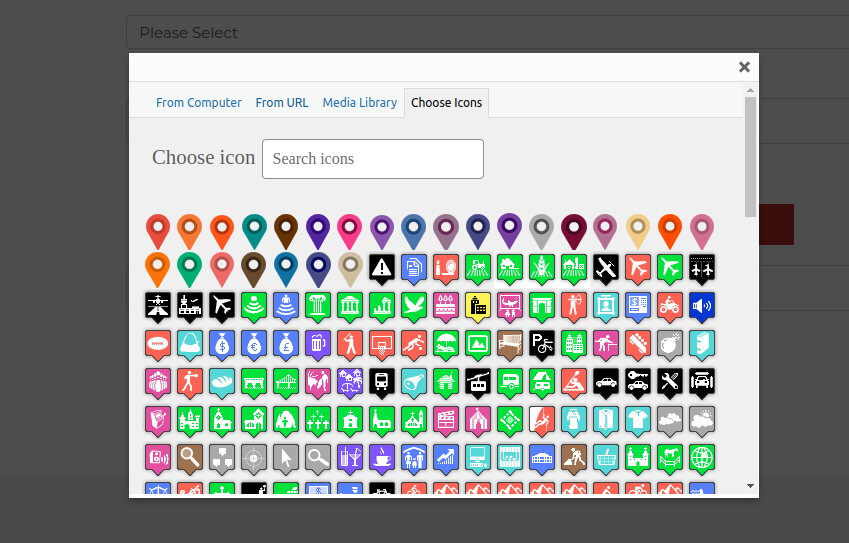Viewport: 849px width, 543px height.
Task: Choose the blue document pages marker
Action: (414, 269)
